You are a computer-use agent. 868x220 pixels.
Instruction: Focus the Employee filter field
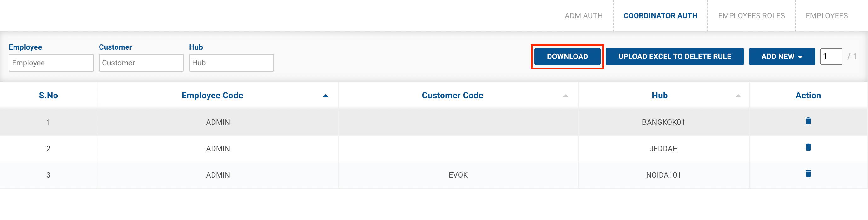point(51,63)
